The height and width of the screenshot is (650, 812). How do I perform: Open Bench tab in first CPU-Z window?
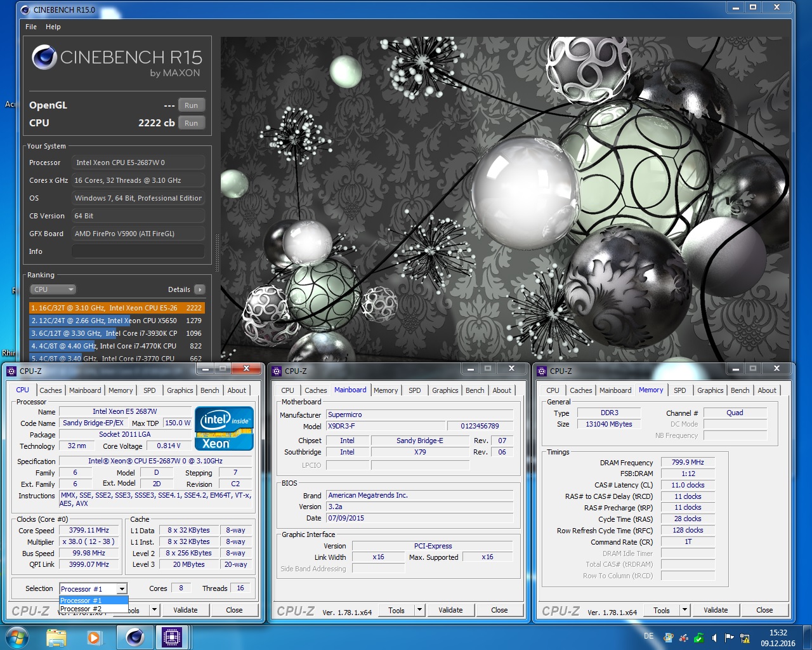click(x=210, y=390)
